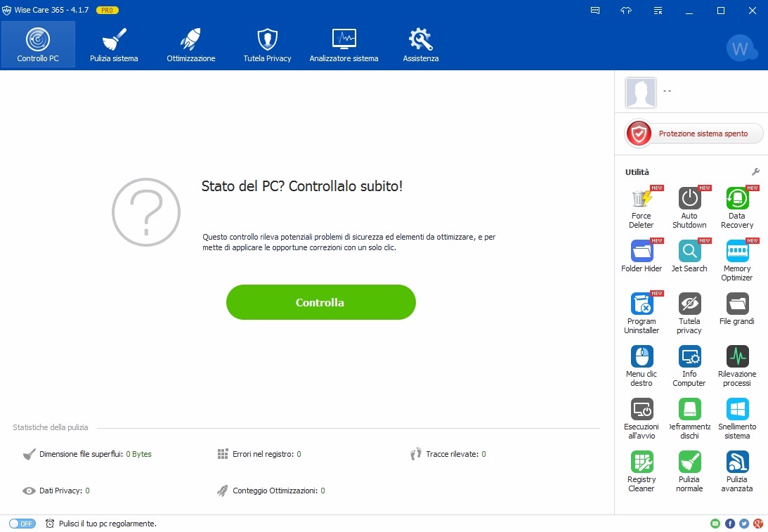Switch to the Analizzatore sistema tab
Viewport: 768px width, 532px height.
344,44
